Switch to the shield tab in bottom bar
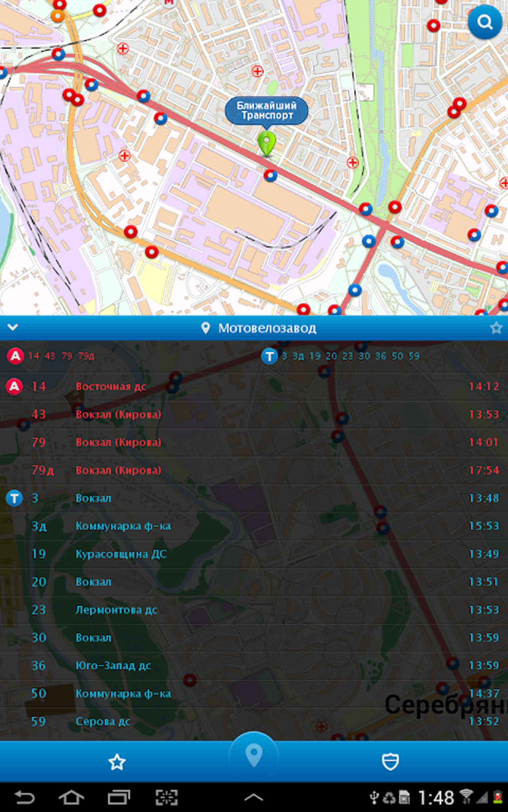This screenshot has height=812, width=508. click(390, 761)
